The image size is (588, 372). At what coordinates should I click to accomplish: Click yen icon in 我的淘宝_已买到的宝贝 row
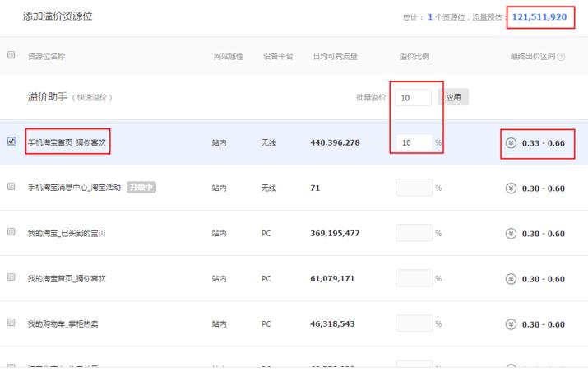click(512, 234)
